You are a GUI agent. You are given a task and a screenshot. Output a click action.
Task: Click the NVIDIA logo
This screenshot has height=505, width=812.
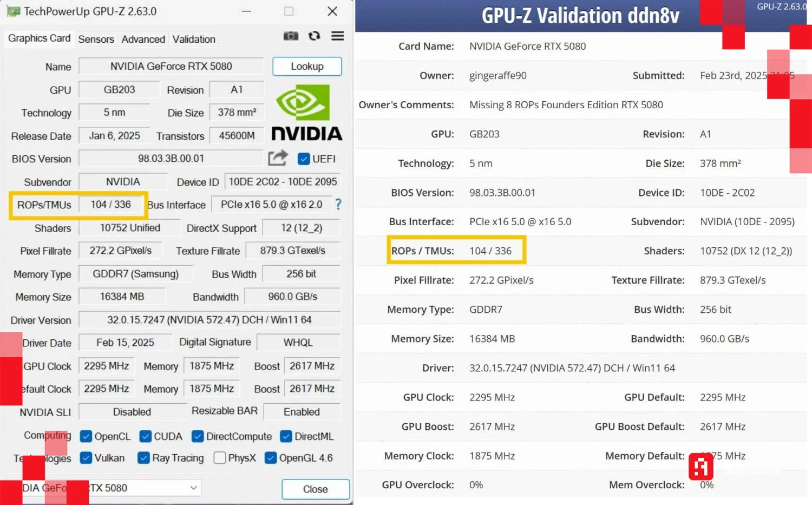[306, 113]
